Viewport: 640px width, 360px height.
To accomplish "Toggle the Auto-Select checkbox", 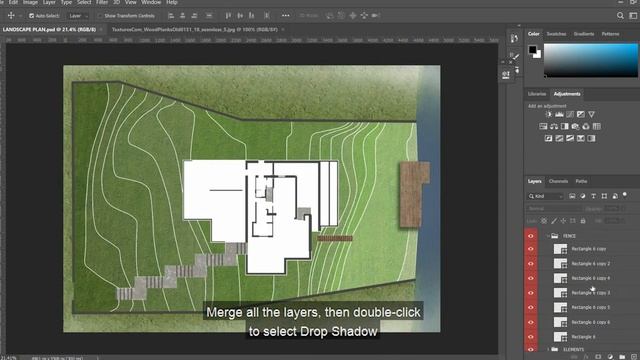I will point(31,16).
